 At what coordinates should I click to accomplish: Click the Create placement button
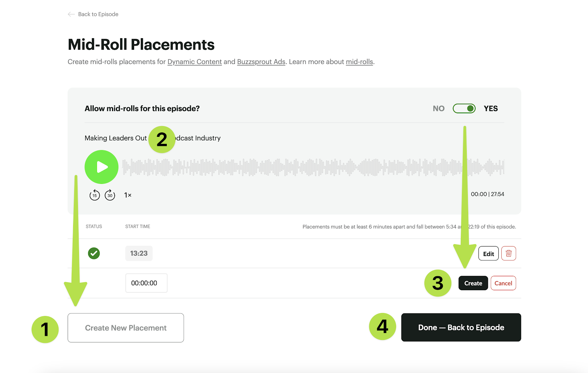[473, 283]
